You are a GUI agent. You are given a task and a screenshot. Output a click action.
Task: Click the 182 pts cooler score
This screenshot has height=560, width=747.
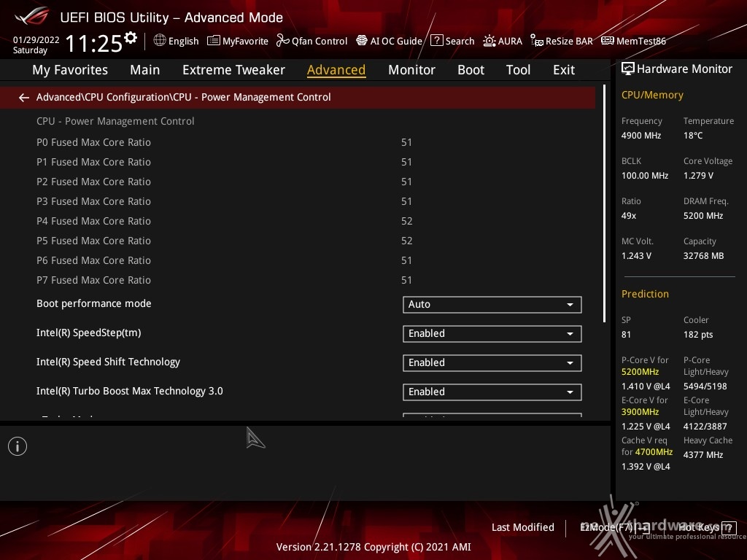point(698,335)
